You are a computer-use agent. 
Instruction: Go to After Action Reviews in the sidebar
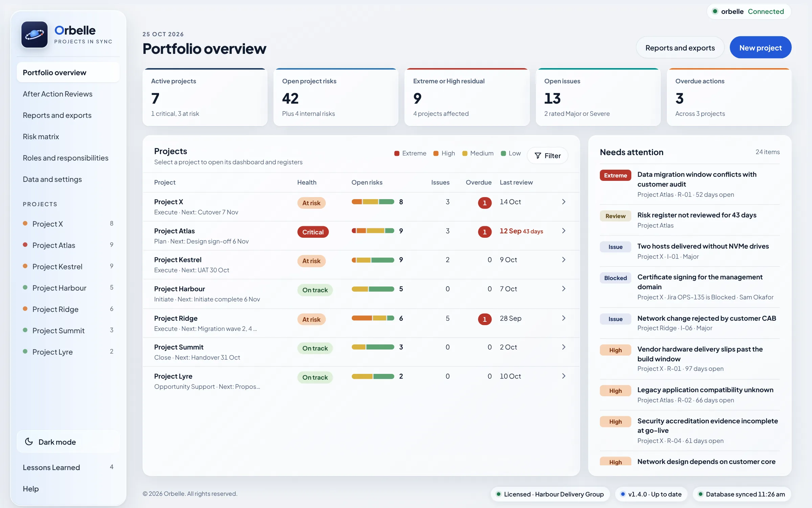coord(68,94)
